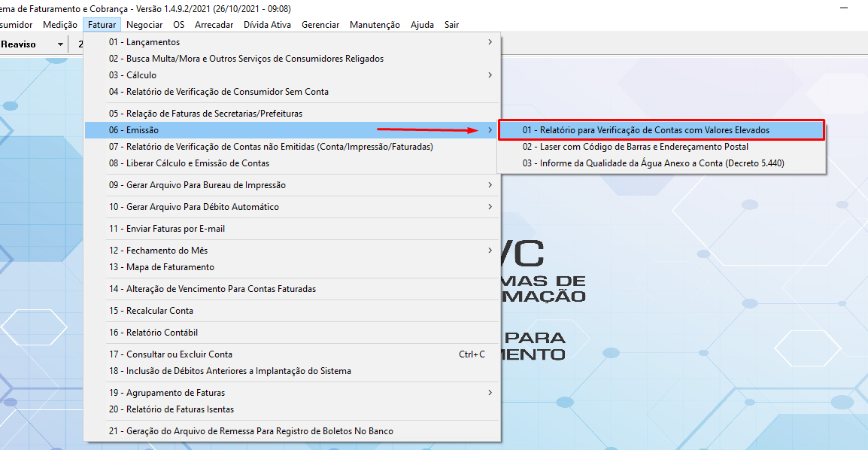The image size is (868, 450).
Task: Open 16 - Relatório Contábil
Action: (153, 333)
